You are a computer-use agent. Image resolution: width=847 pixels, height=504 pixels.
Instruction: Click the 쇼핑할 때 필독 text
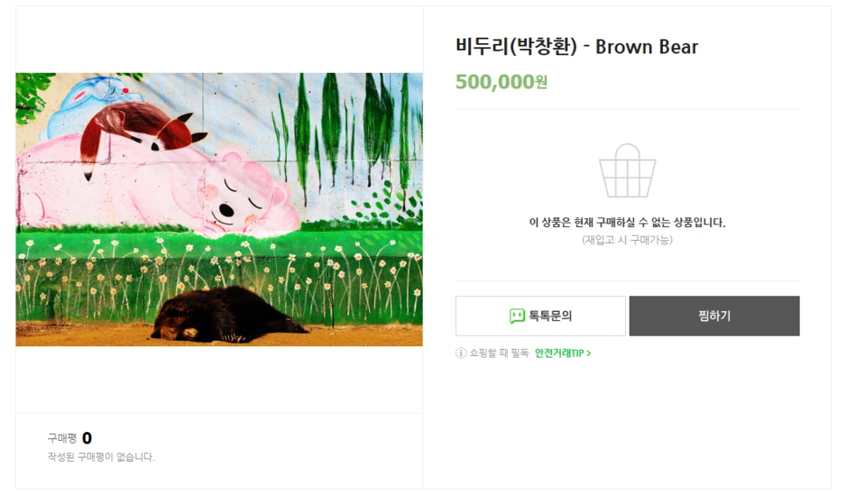click(x=499, y=353)
